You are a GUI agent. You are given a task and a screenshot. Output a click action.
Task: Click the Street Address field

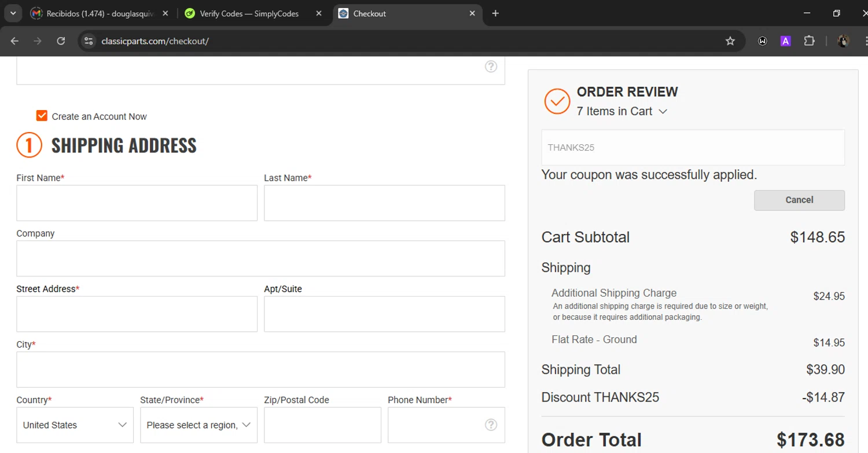[137, 314]
